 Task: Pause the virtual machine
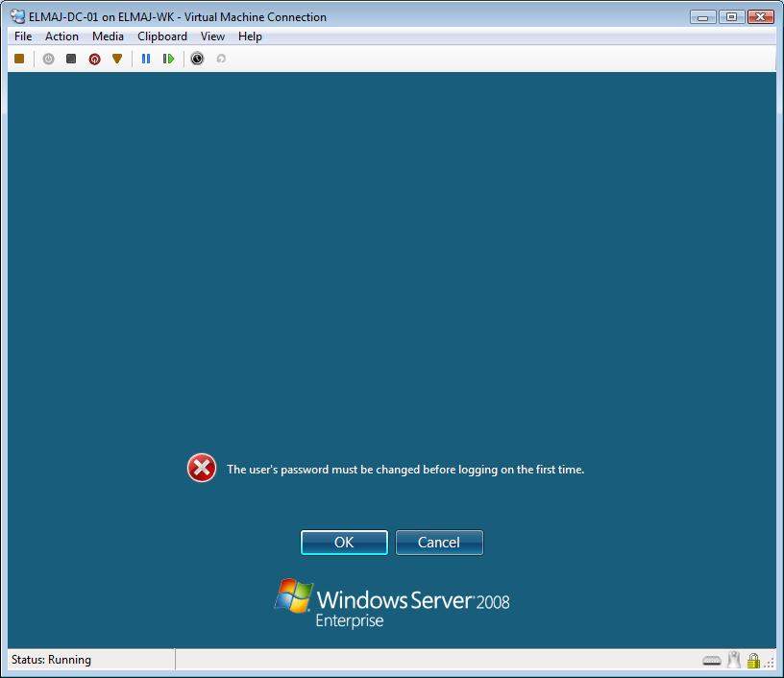[145, 59]
